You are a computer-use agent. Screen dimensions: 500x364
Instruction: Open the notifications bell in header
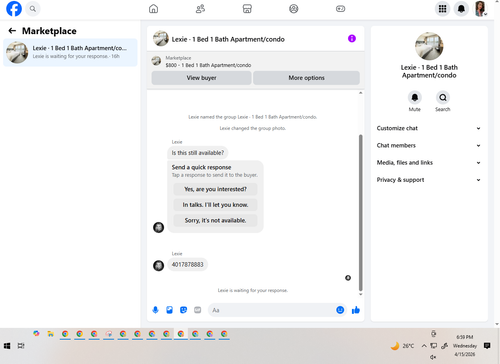pos(461,9)
